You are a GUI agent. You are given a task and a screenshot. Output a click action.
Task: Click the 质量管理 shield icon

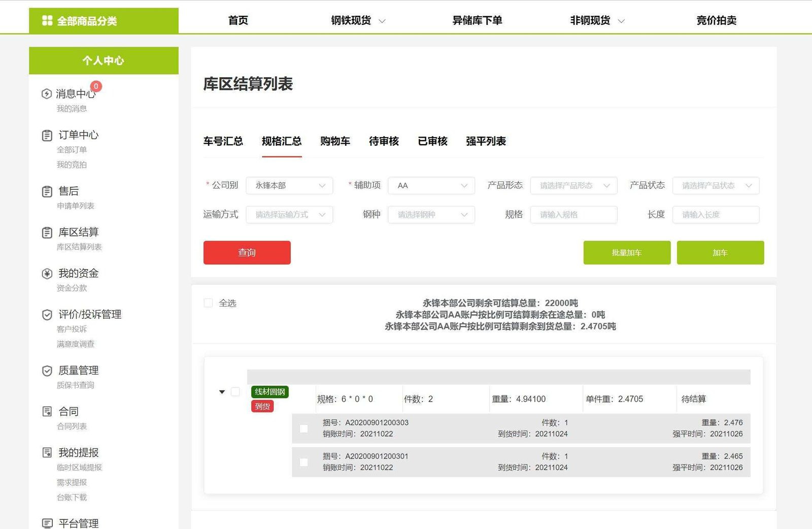point(47,371)
